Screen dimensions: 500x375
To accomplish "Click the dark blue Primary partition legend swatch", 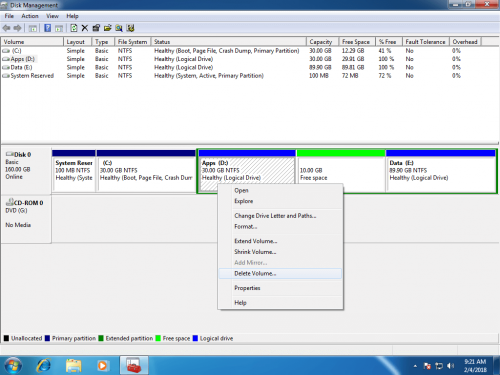I will [x=47, y=338].
